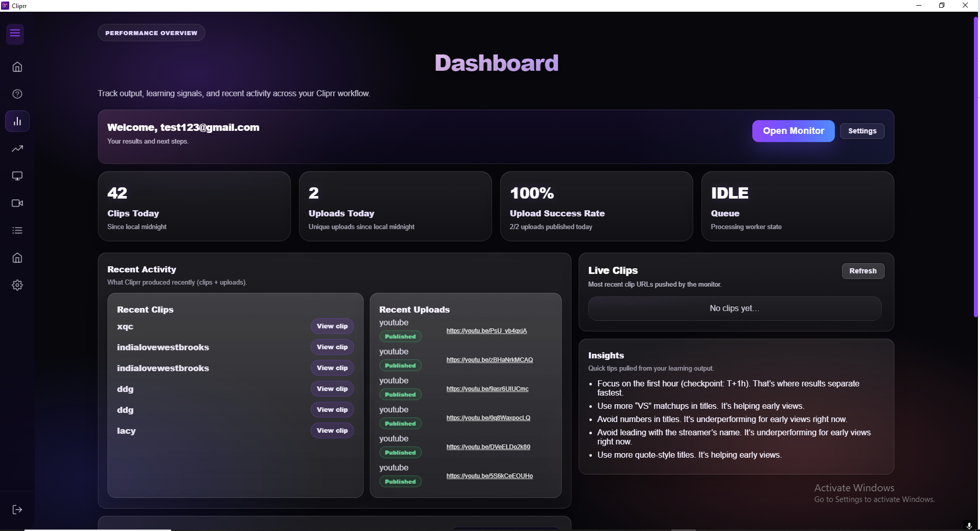Viewport: 980px width, 531px height.
Task: Click the Settings button beside Open Monitor
Action: pos(862,131)
